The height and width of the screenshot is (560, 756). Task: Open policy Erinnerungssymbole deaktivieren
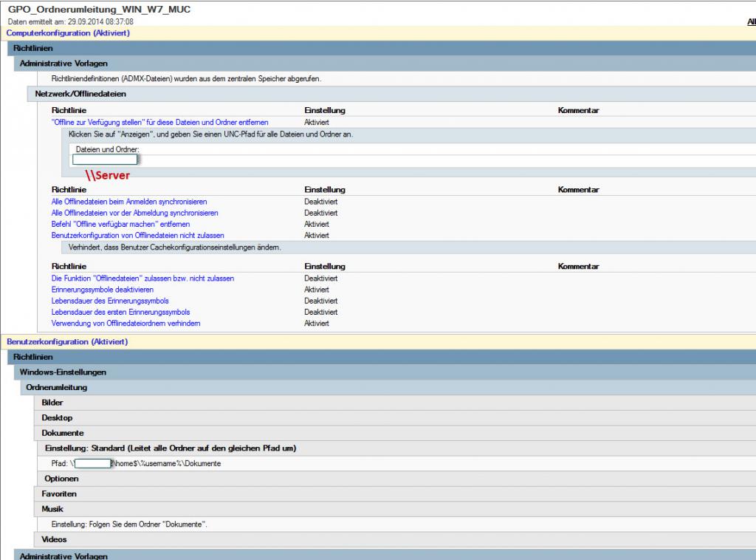[x=103, y=290]
